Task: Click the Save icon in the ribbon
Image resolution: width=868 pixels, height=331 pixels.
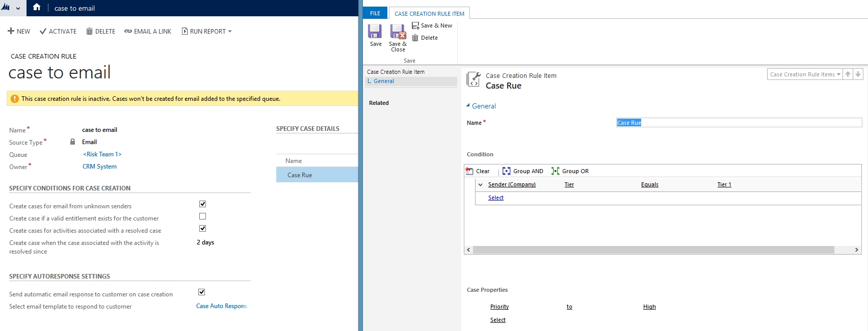Action: pyautogui.click(x=375, y=32)
